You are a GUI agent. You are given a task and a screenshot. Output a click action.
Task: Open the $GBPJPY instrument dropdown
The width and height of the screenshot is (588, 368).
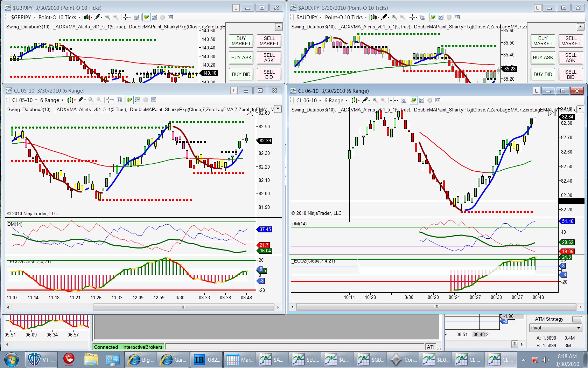[x=23, y=17]
